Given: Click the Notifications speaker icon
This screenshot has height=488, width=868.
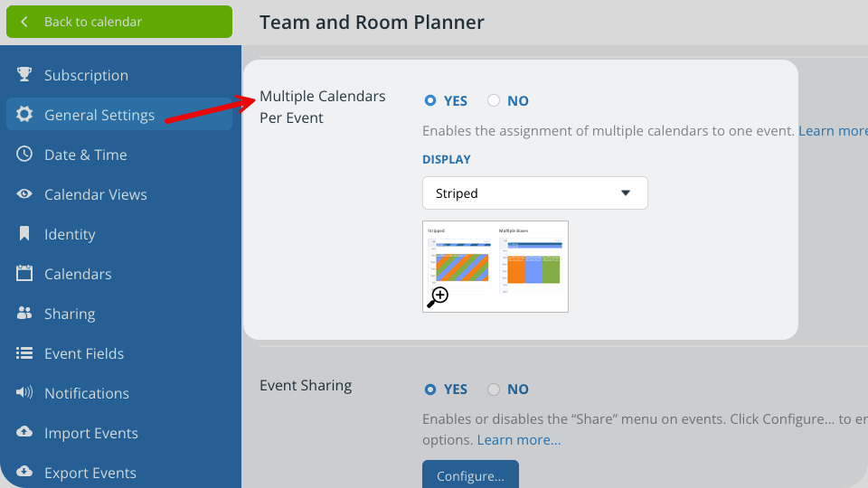Looking at the screenshot, I should coord(24,393).
